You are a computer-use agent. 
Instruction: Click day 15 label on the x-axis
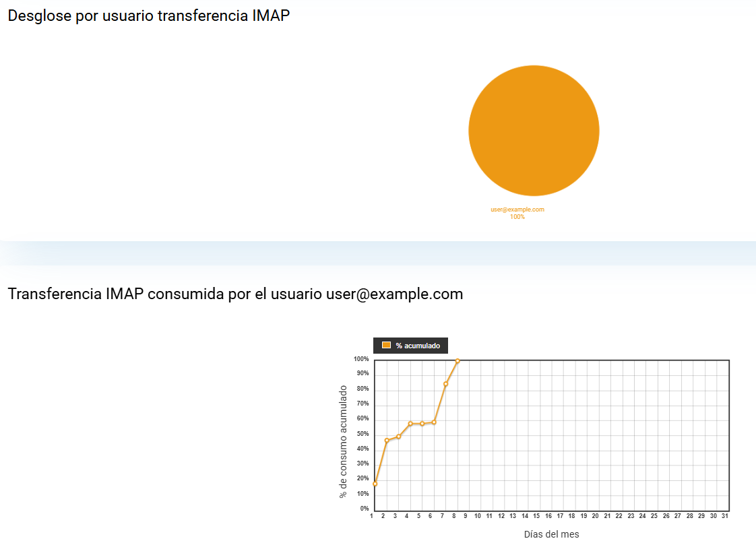point(536,516)
